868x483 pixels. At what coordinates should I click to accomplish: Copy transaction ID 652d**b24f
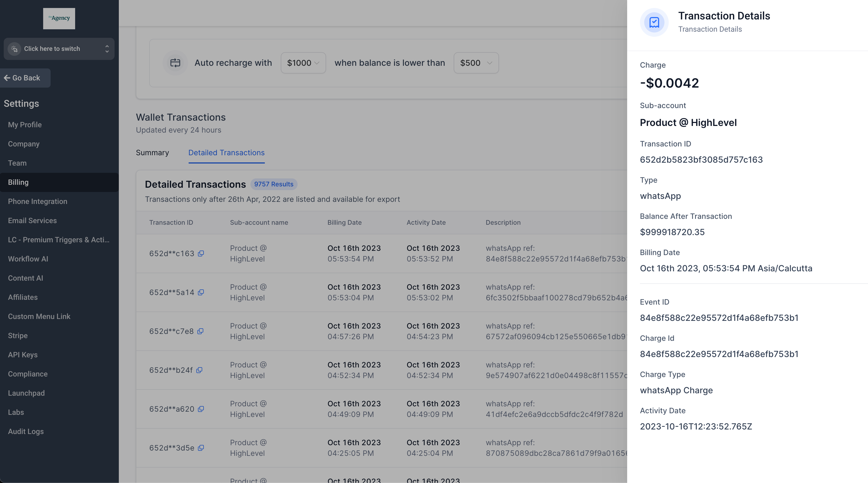click(x=200, y=370)
